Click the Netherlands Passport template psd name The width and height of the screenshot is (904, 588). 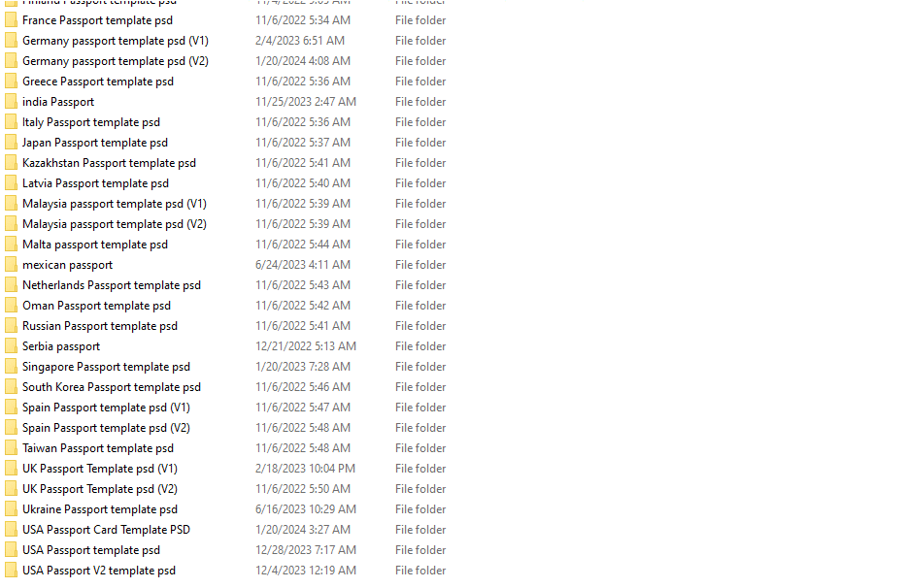pyautogui.click(x=112, y=285)
